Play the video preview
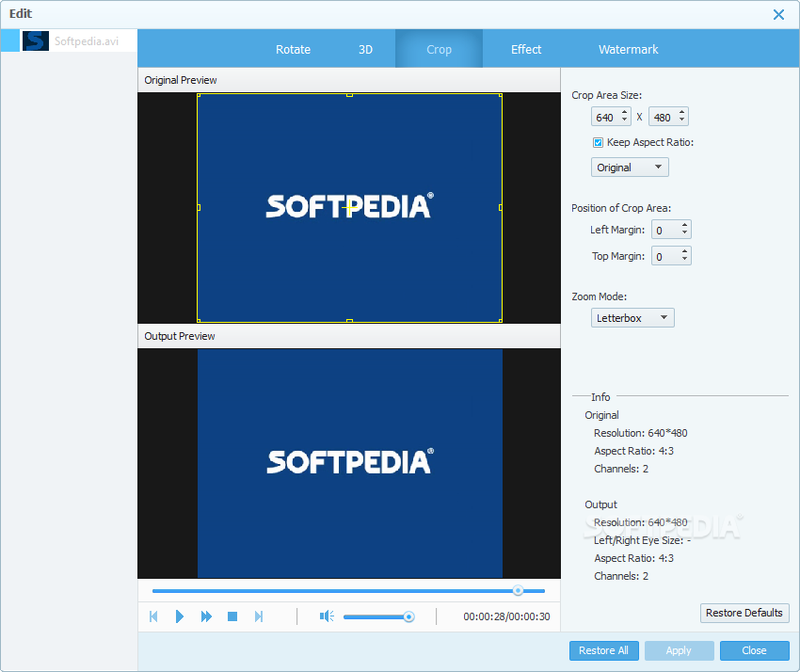Viewport: 800px width, 672px height. pyautogui.click(x=179, y=616)
